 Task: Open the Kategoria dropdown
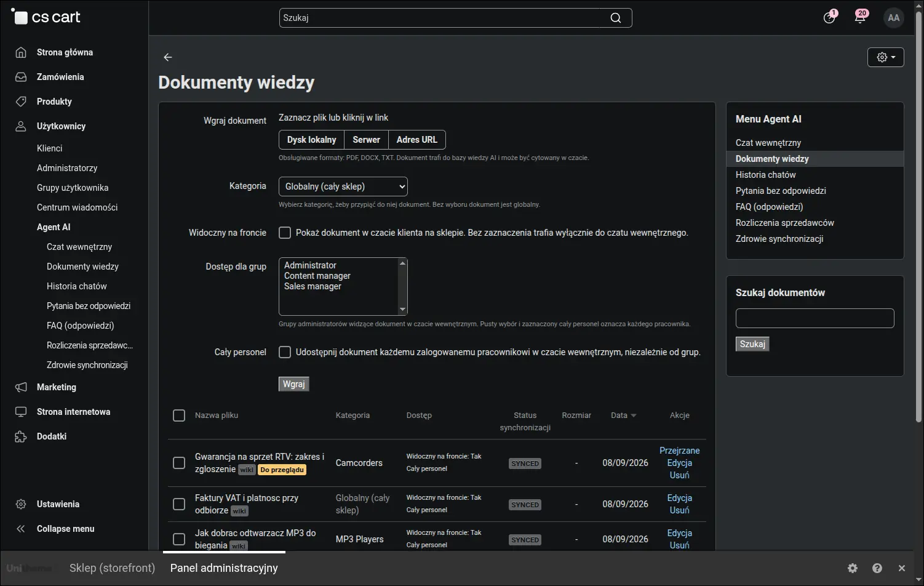(x=343, y=187)
